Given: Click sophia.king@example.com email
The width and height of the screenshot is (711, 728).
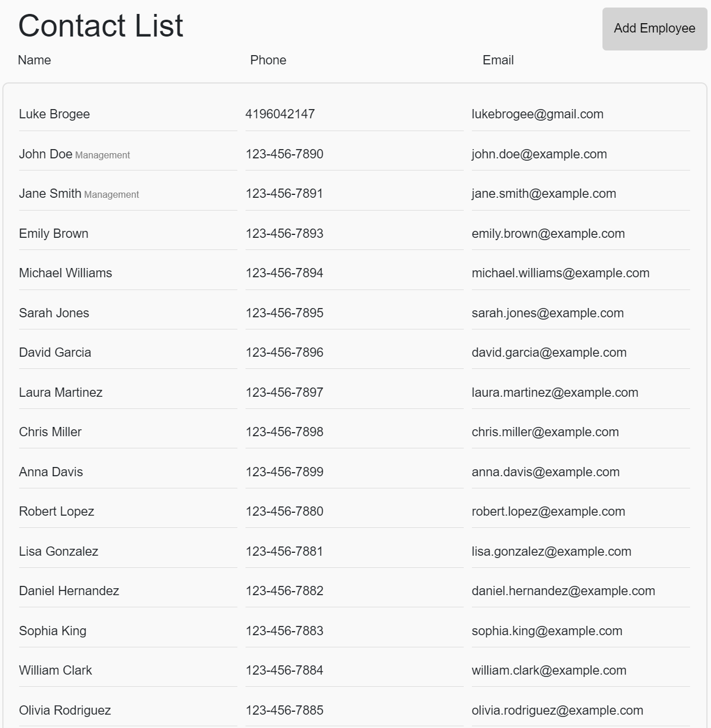Looking at the screenshot, I should click(547, 631).
